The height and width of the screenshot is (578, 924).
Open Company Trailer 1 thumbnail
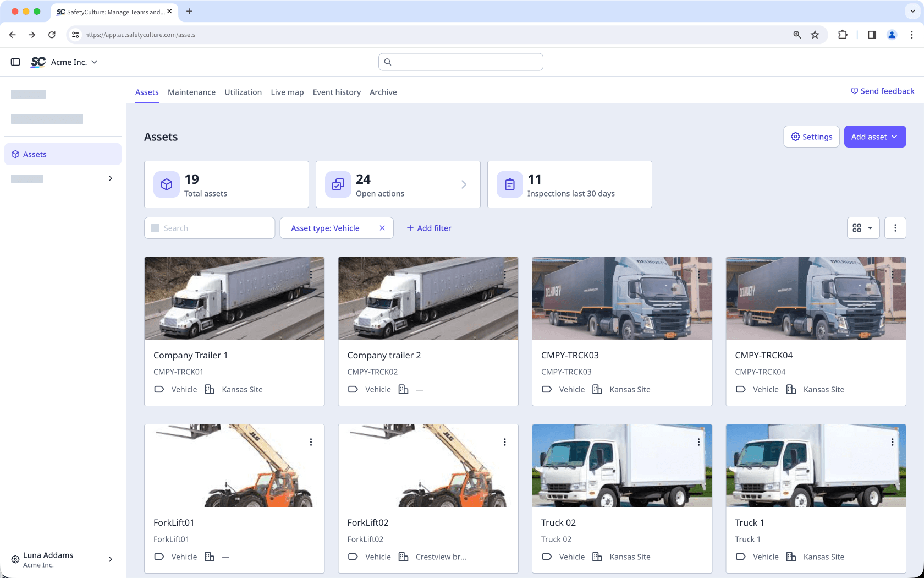point(234,298)
